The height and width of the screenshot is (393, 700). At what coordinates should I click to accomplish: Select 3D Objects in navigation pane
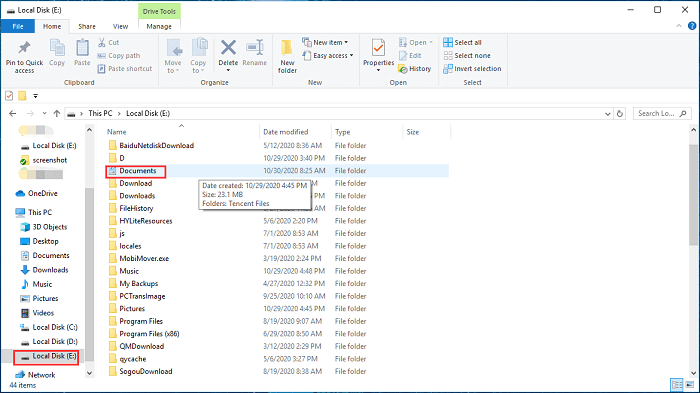[x=44, y=227]
